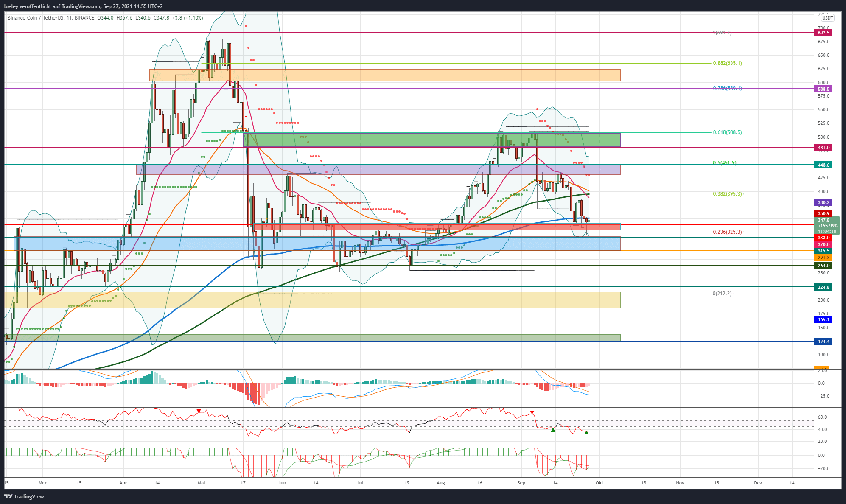Select the wide light-blue zone near 330
This screenshot has height=504, width=846.
point(317,244)
